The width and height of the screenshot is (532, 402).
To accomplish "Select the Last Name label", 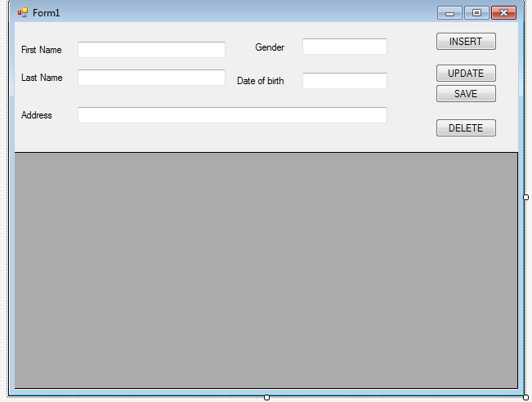I will [42, 78].
